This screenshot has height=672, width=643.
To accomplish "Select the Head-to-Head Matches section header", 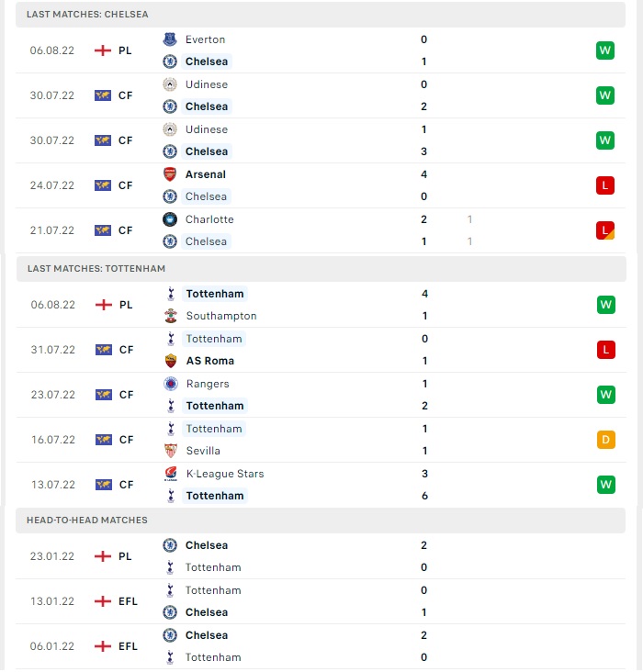I will (x=321, y=521).
